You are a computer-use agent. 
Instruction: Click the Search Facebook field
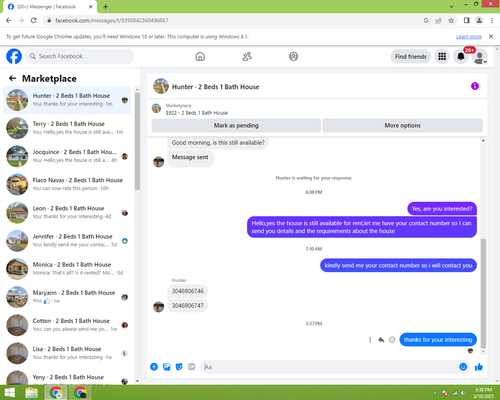point(80,56)
